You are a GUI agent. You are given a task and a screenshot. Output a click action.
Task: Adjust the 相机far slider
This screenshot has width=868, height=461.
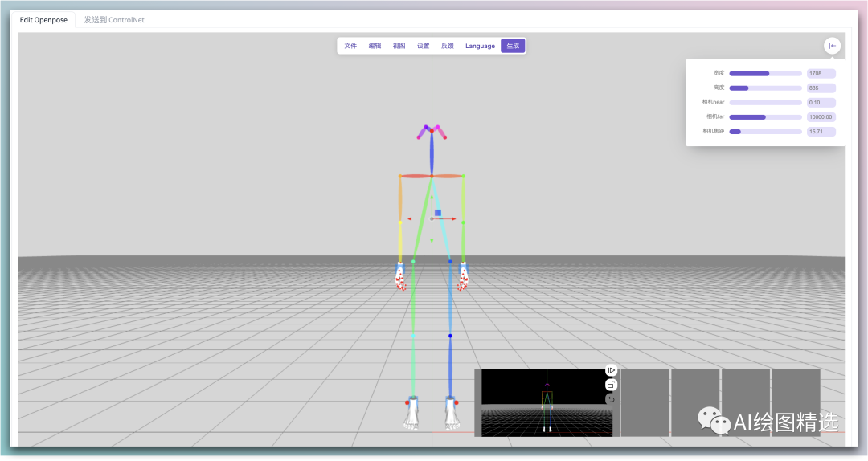tap(766, 116)
